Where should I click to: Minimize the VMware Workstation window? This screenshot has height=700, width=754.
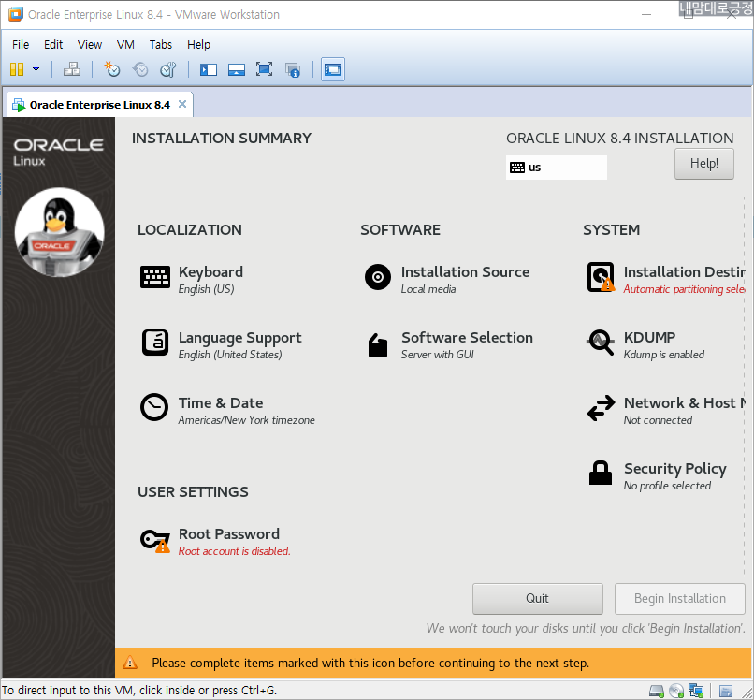646,14
